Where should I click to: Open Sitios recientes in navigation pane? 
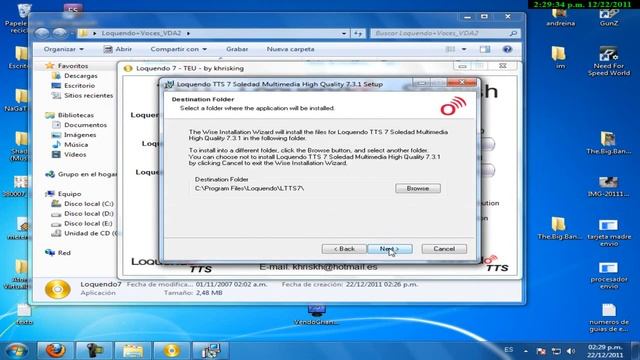click(x=88, y=95)
